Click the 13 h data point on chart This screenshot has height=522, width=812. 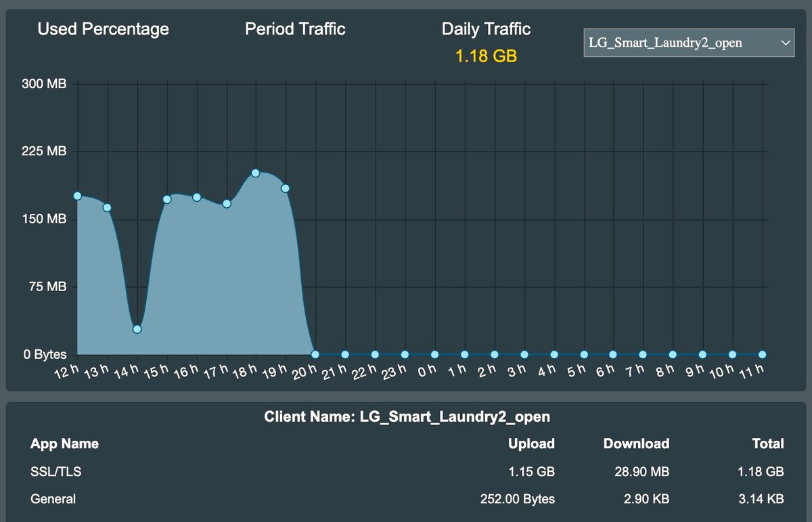(107, 207)
